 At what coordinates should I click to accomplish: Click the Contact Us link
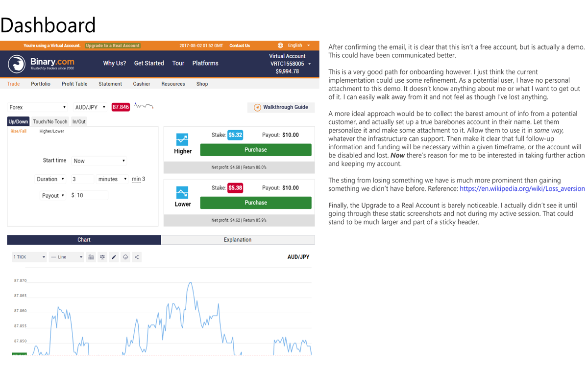click(x=240, y=46)
